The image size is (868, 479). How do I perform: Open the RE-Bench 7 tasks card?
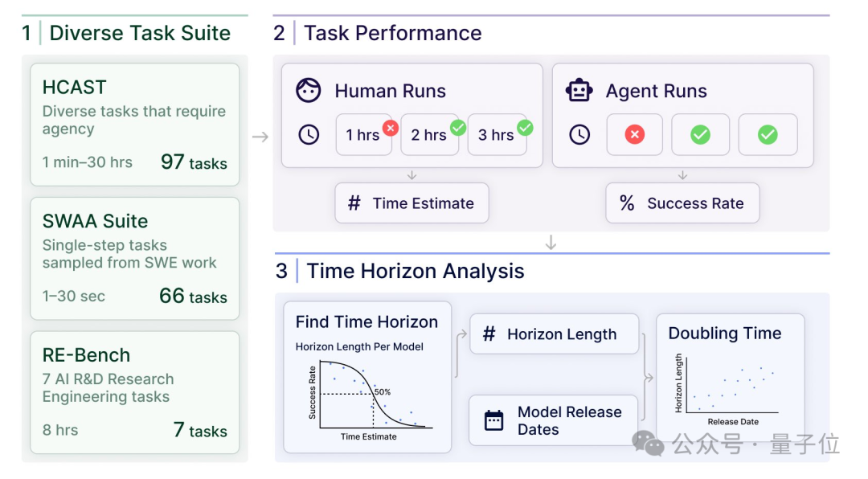(134, 393)
